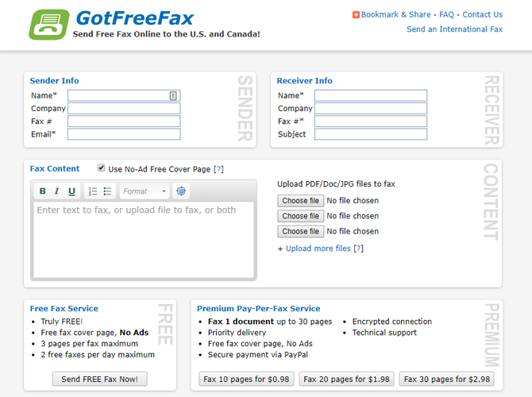Focus the sender Company field

(124, 109)
